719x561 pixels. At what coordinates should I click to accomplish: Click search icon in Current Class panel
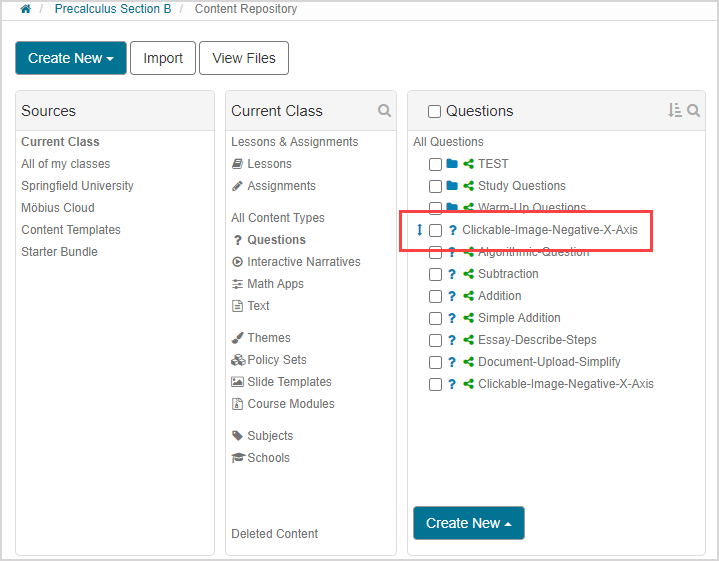(384, 111)
